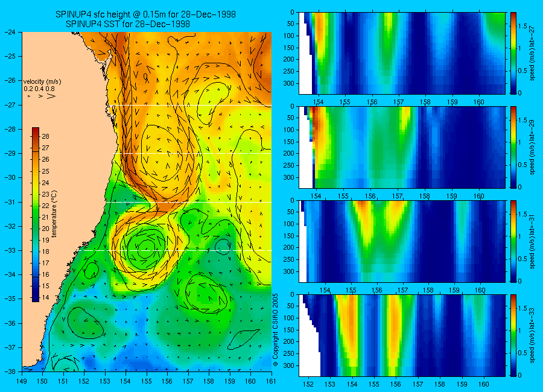Click the 161 longitude tick on the SST map
543x392 pixels.
[x=271, y=382]
